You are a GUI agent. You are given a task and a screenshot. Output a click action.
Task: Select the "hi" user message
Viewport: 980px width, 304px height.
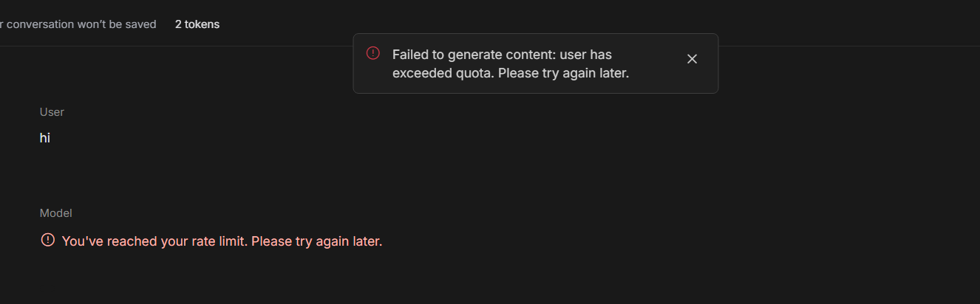click(45, 138)
